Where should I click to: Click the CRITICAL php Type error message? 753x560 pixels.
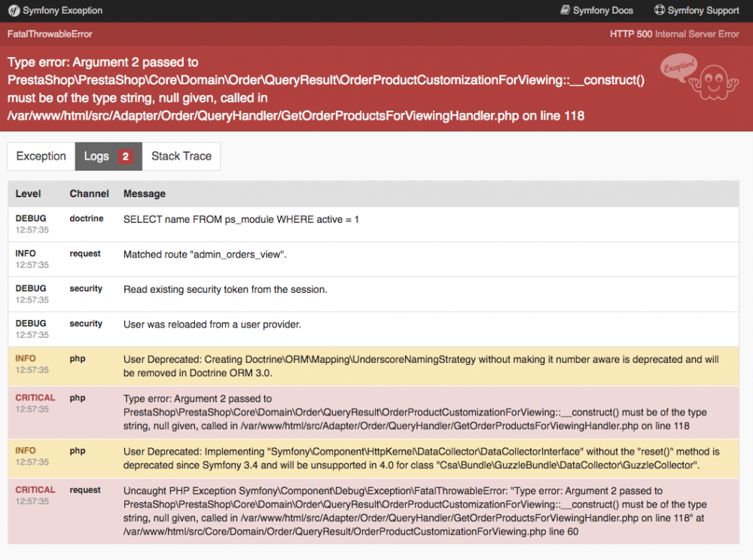tap(415, 412)
